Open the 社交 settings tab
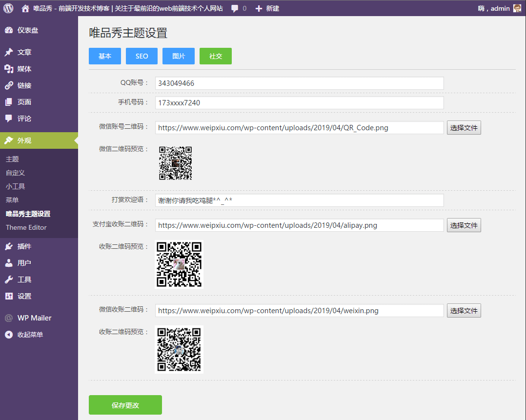 [x=215, y=56]
